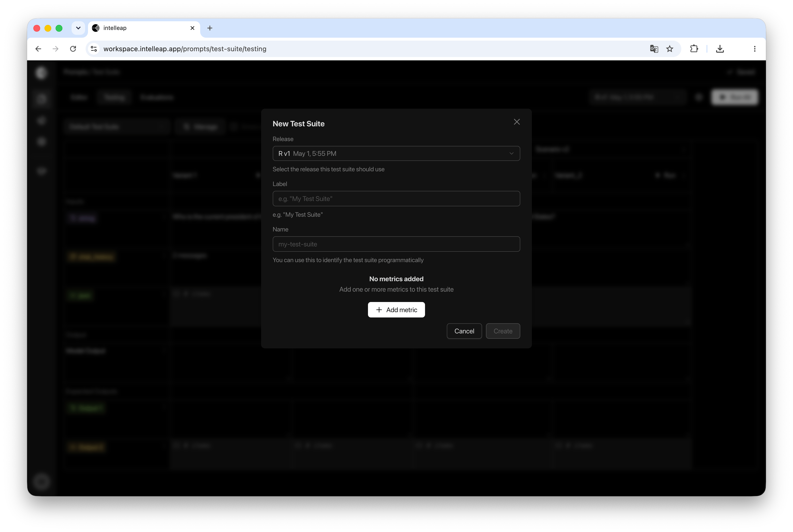Viewport: 793px width, 532px height.
Task: Click the Cancel button
Action: point(464,331)
